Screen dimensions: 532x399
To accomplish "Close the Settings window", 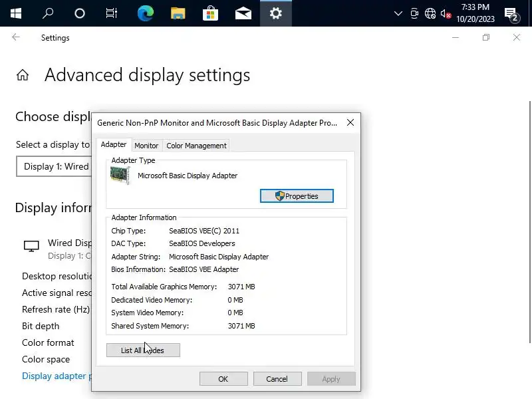I will 517,37.
